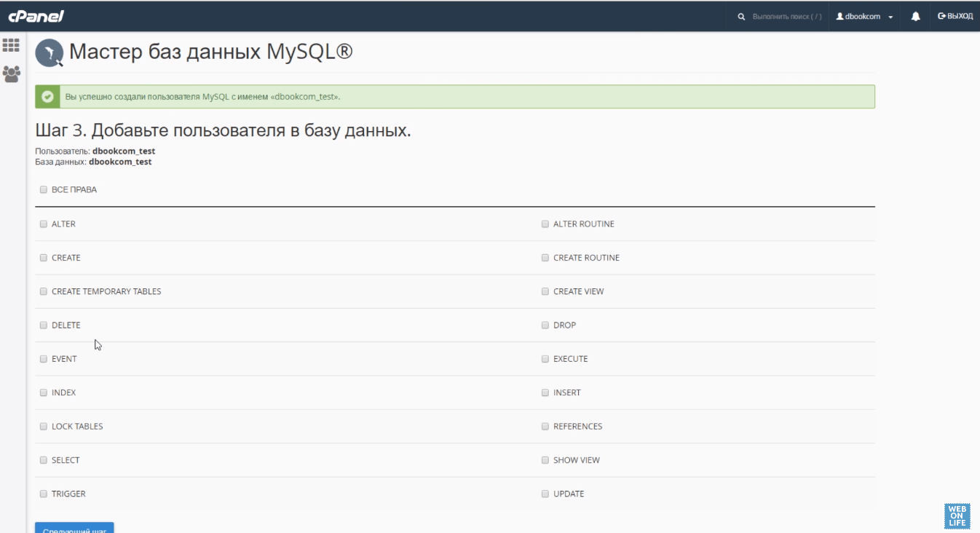Open User Manager people icon in sidebar
The width and height of the screenshot is (980, 533).
coord(11,74)
